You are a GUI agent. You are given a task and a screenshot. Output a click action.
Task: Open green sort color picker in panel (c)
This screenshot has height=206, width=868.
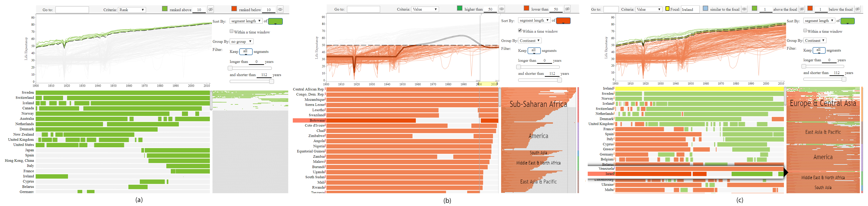(847, 21)
